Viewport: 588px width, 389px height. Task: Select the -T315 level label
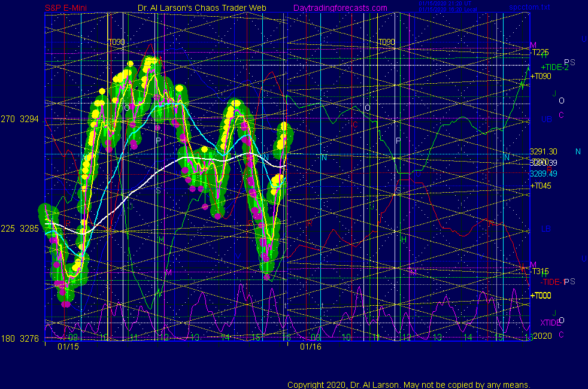click(539, 271)
